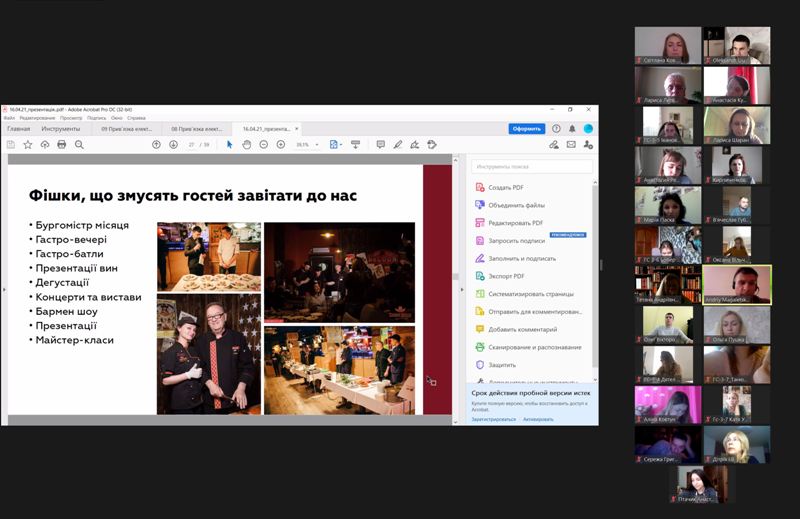Click the Активировать link

[x=537, y=419]
